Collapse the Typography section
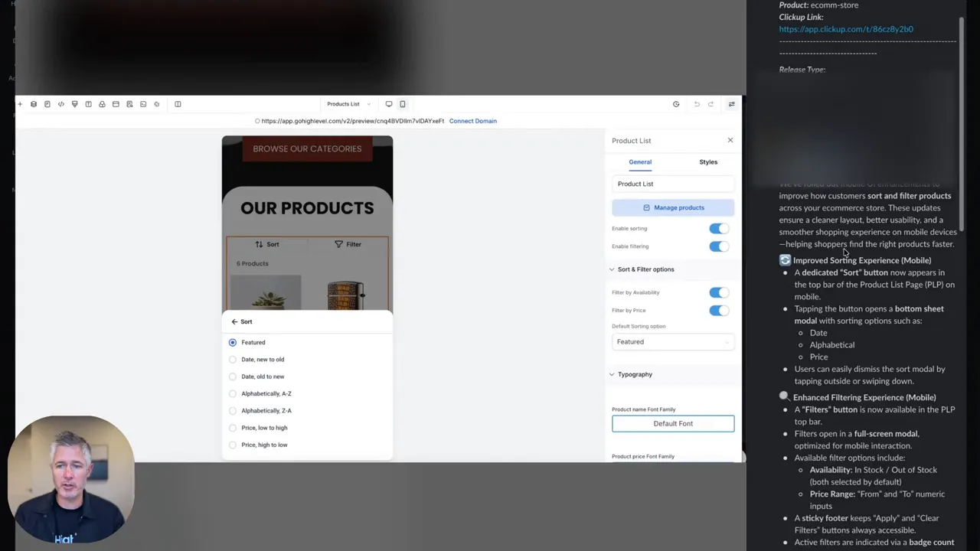This screenshot has height=551, width=980. [612, 374]
